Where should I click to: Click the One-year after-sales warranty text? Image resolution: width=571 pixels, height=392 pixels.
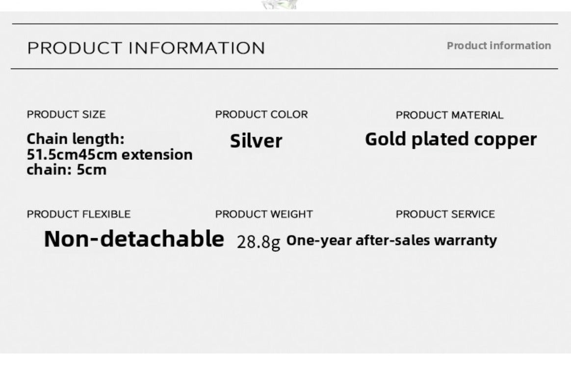click(x=391, y=241)
